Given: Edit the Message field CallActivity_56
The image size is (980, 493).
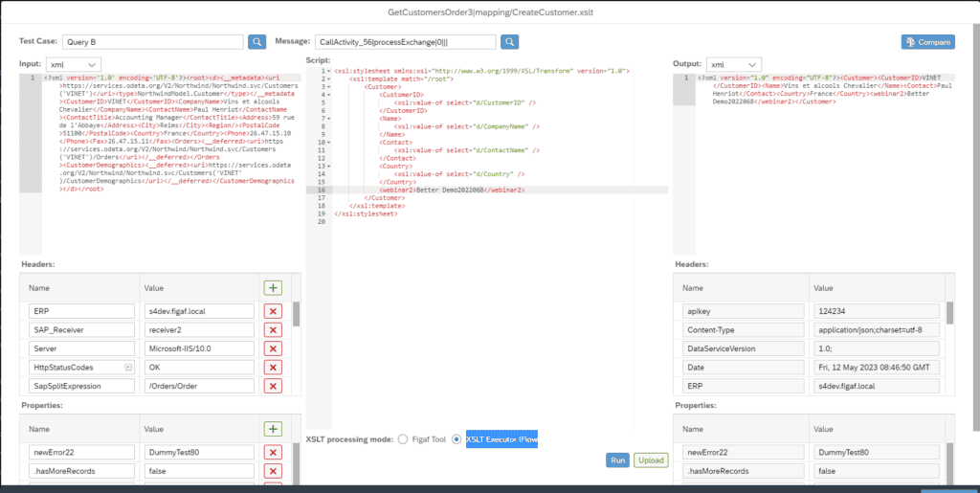Looking at the screenshot, I should tap(406, 42).
